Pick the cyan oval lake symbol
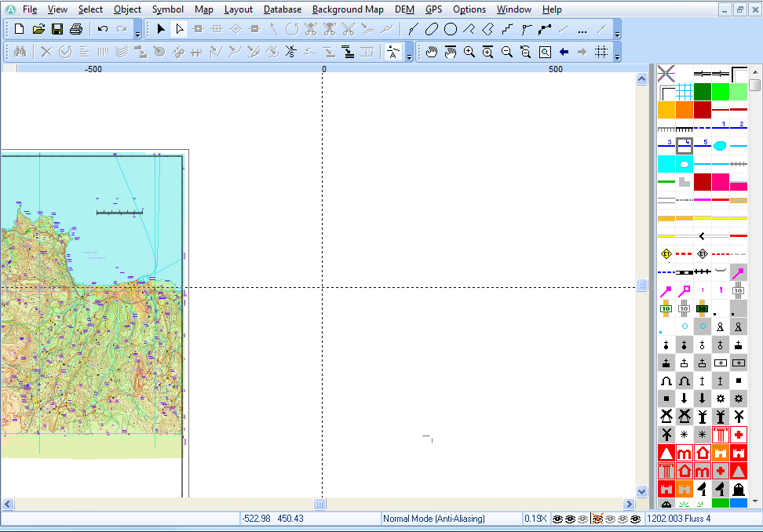The image size is (763, 532). [x=720, y=145]
